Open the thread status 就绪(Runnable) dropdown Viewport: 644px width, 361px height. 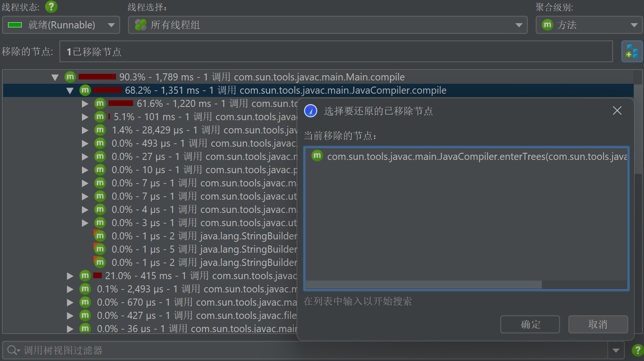point(61,25)
